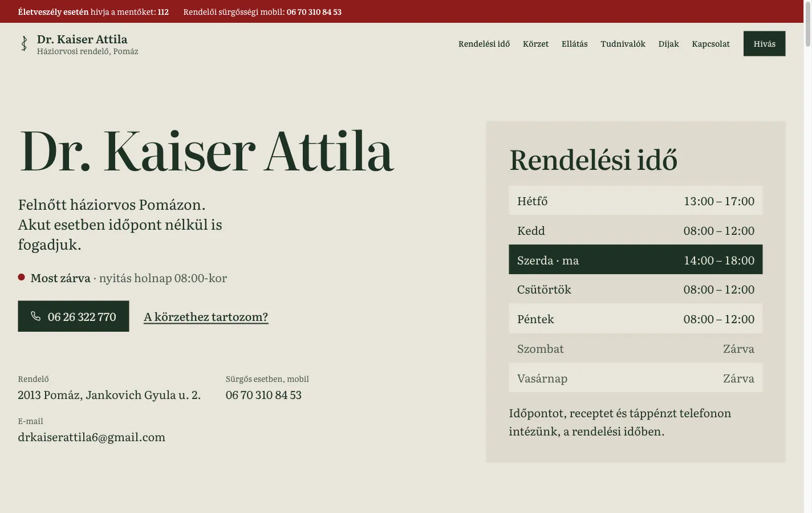This screenshot has width=812, height=513.
Task: Open the Díjak navigation item
Action: point(668,44)
